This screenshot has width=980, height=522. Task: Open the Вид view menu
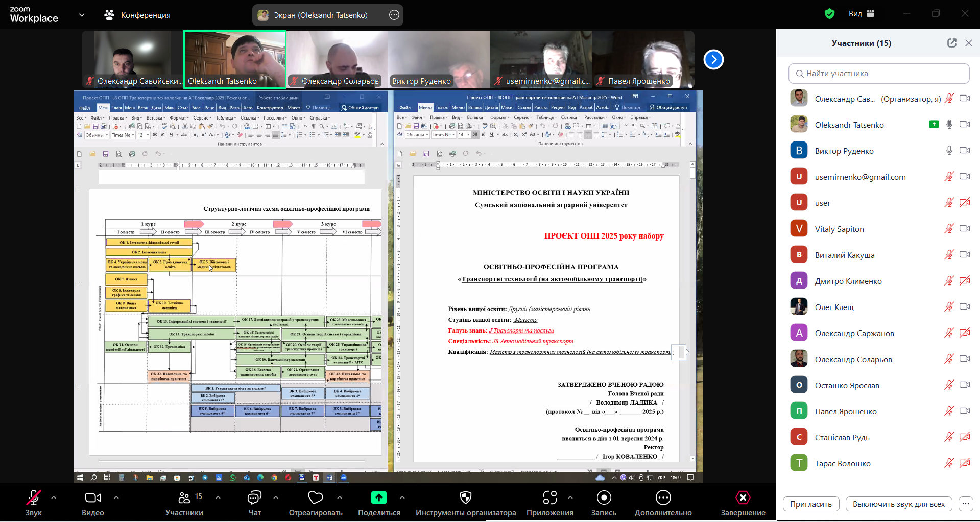coord(862,14)
